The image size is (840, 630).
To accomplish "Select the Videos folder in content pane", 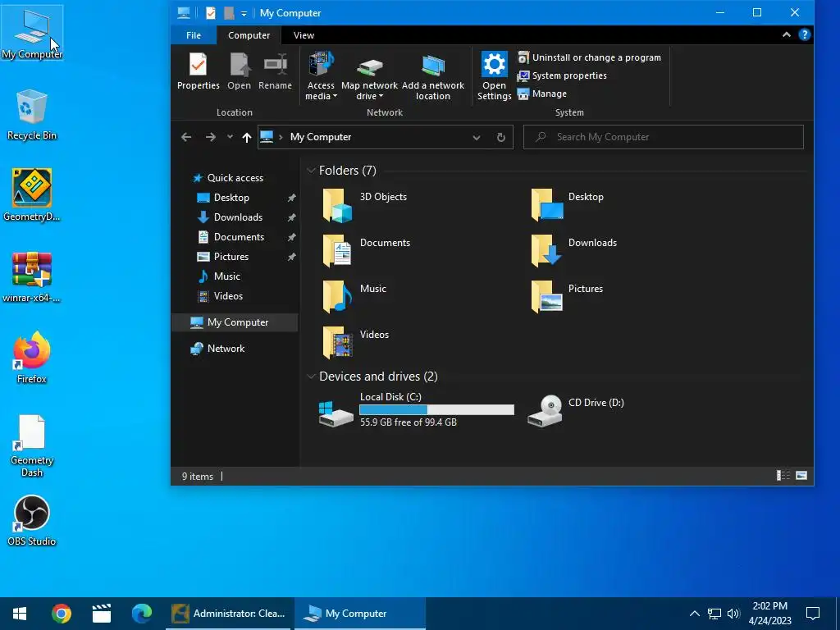I will click(x=354, y=342).
